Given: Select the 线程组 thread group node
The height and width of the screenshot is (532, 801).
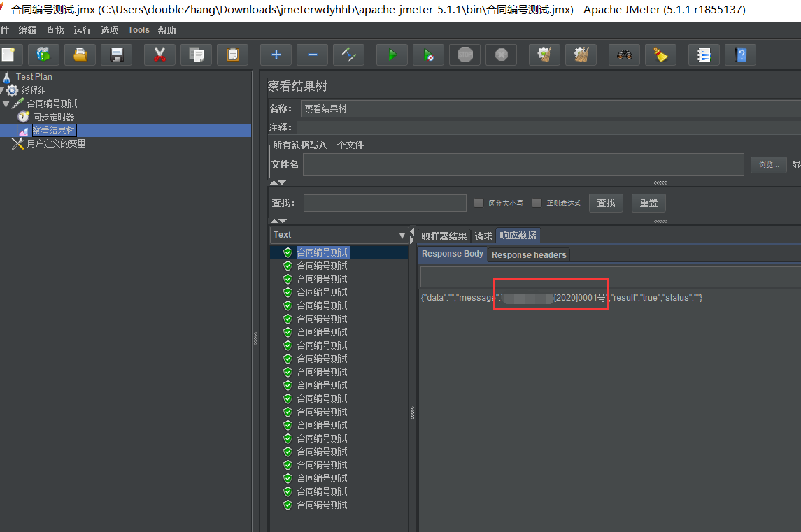Looking at the screenshot, I should 34,90.
